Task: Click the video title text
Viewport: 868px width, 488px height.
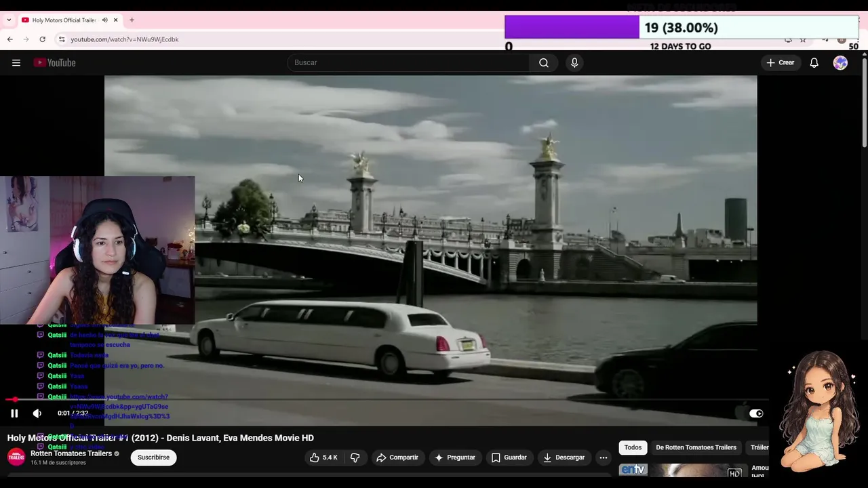Action: pyautogui.click(x=161, y=438)
